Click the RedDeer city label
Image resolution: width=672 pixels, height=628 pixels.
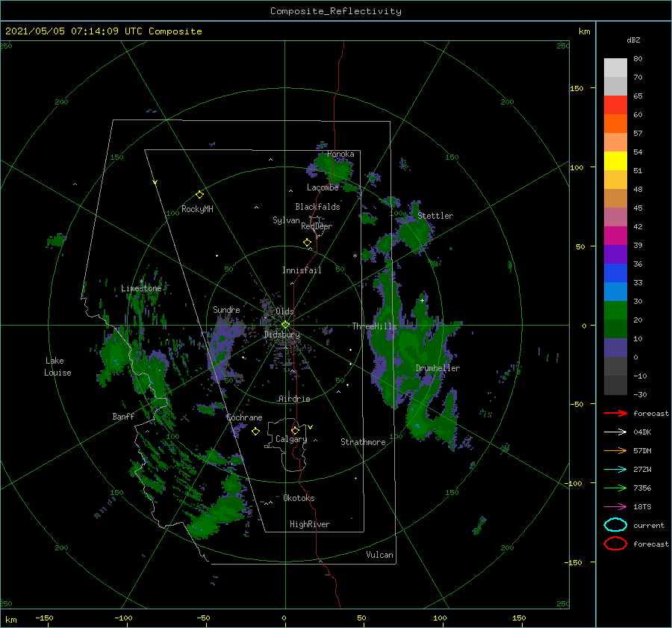tap(317, 226)
